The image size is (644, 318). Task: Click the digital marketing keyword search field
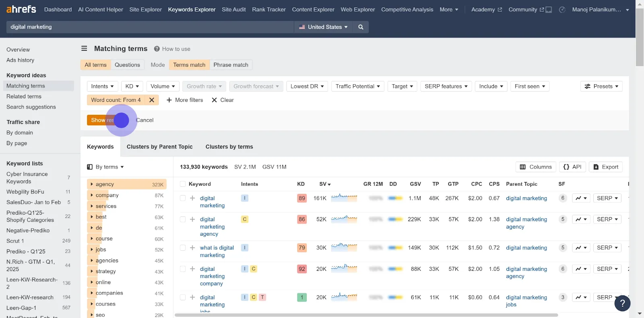(150, 27)
